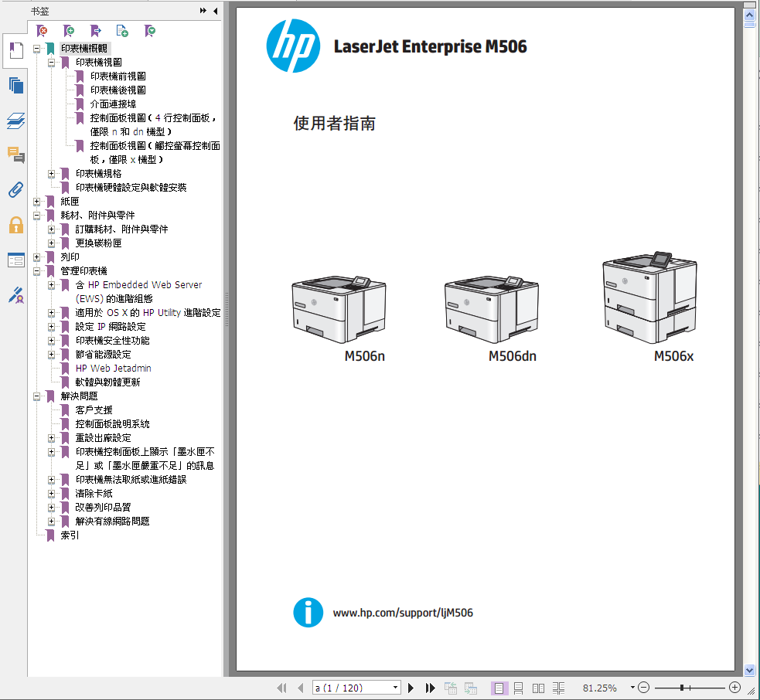Open the security lock pane
This screenshot has width=760, height=700.
15,226
